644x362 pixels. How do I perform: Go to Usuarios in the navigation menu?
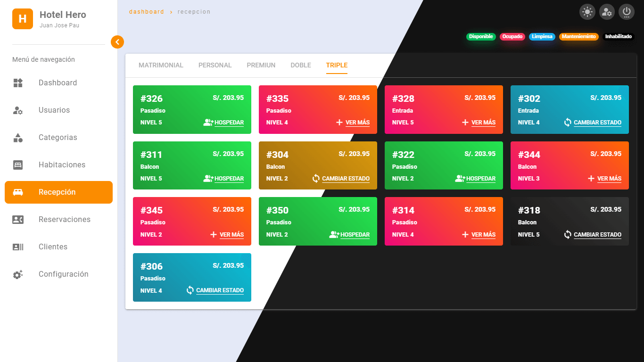58,110
